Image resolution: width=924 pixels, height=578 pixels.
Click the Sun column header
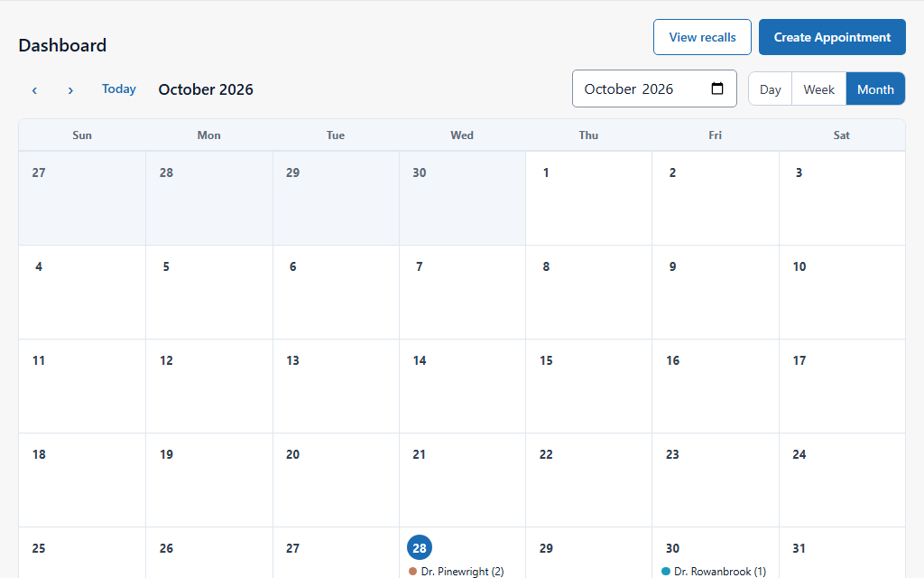tap(82, 135)
